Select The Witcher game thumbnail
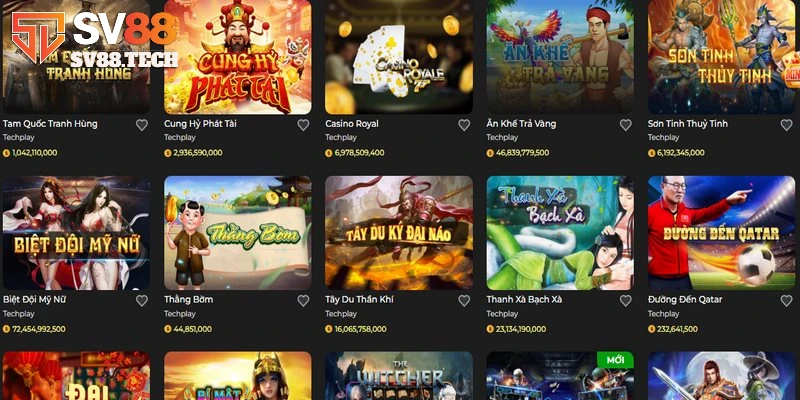This screenshot has height=400, width=800. 399,376
